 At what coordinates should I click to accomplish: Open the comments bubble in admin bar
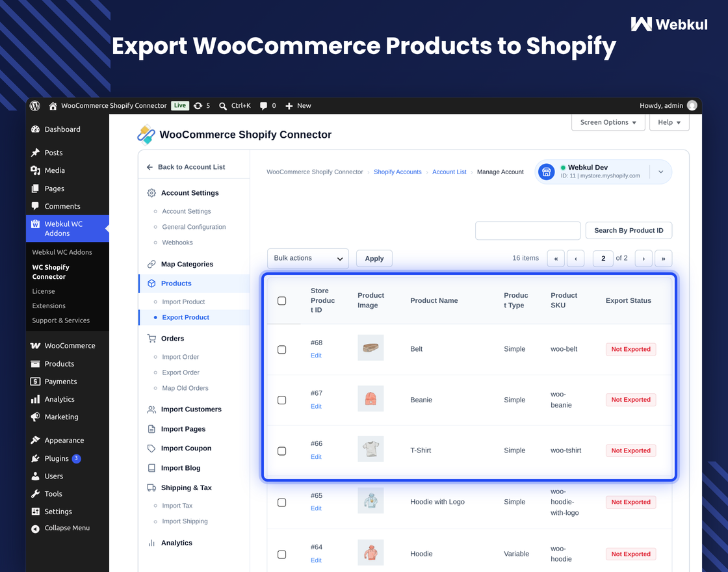pos(263,106)
